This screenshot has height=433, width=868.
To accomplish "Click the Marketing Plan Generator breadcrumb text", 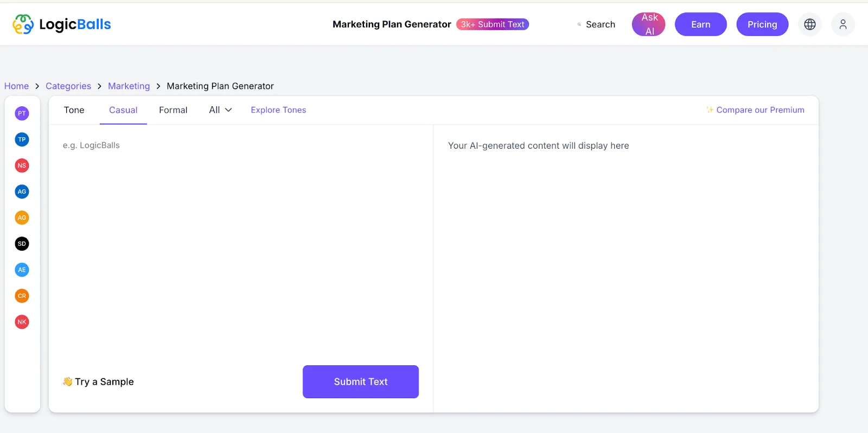I will pyautogui.click(x=220, y=86).
